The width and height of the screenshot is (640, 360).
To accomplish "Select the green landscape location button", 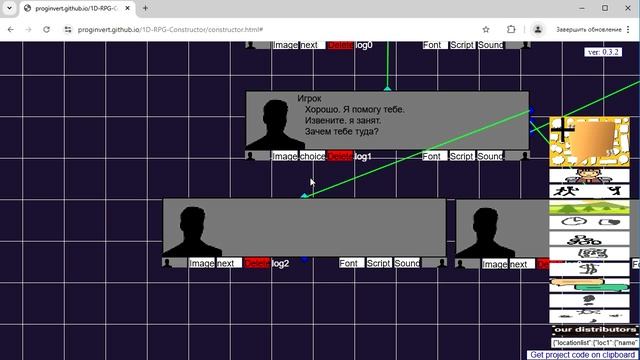I will tap(589, 207).
